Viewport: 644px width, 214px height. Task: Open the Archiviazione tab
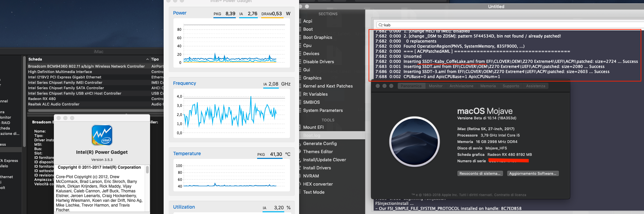pyautogui.click(x=461, y=86)
